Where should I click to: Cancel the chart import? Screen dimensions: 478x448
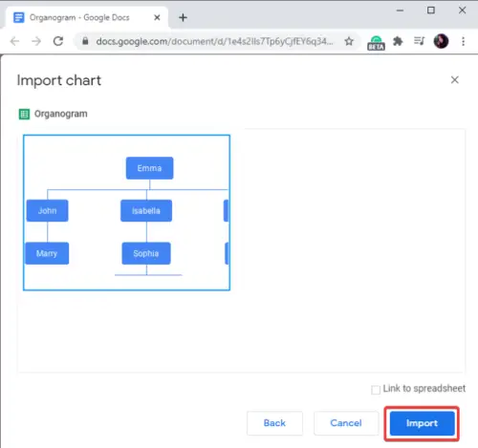click(x=346, y=423)
